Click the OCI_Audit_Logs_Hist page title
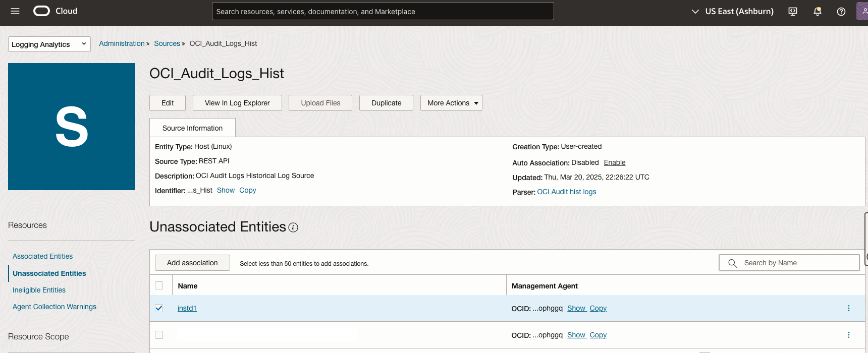The height and width of the screenshot is (353, 868). [216, 74]
